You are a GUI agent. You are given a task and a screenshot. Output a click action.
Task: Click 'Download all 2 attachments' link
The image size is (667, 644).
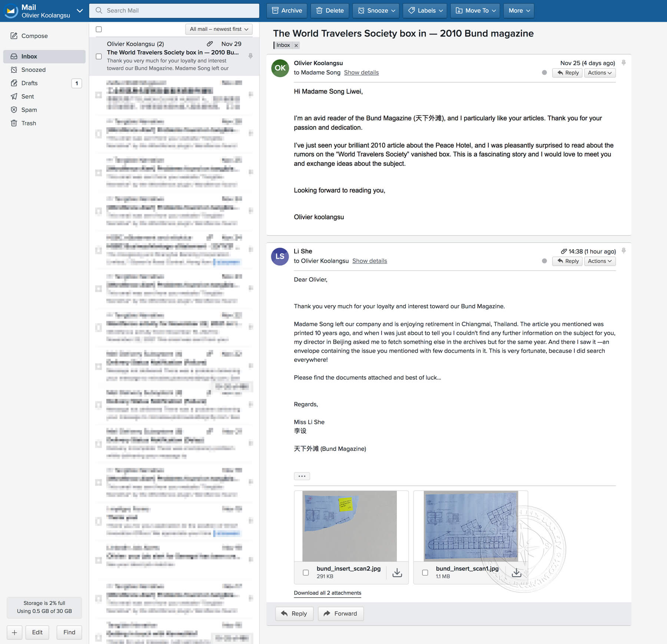pos(327,593)
